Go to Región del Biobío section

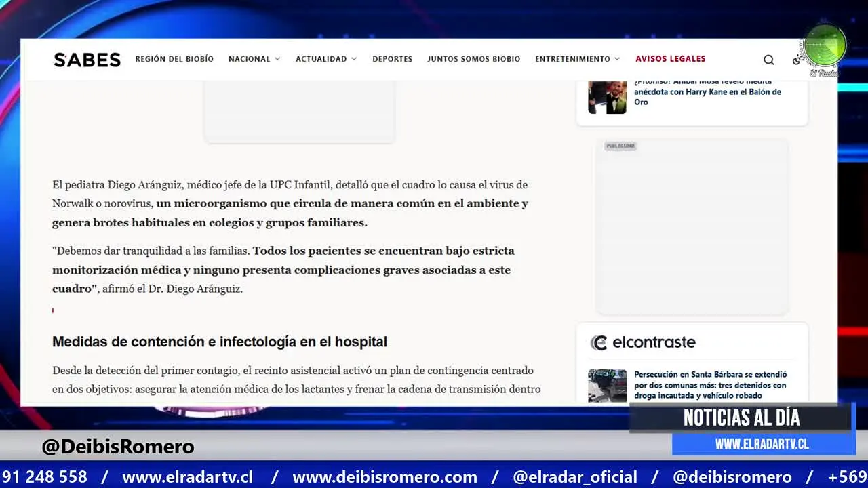(174, 59)
